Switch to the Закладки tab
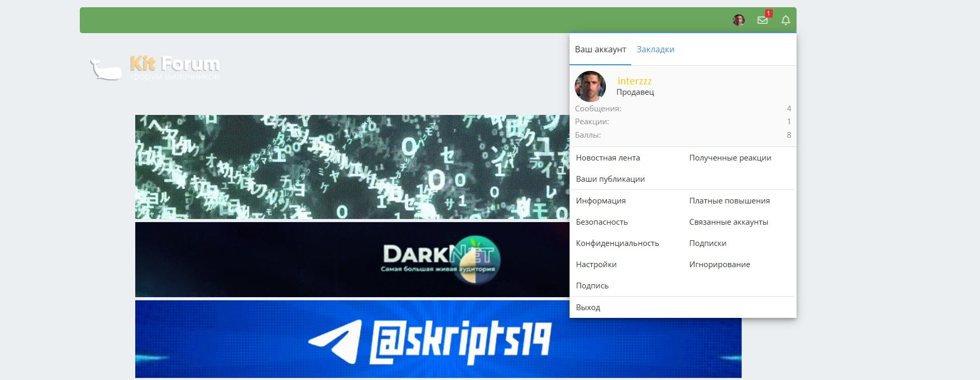Screen dimensions: 980x380 655,50
